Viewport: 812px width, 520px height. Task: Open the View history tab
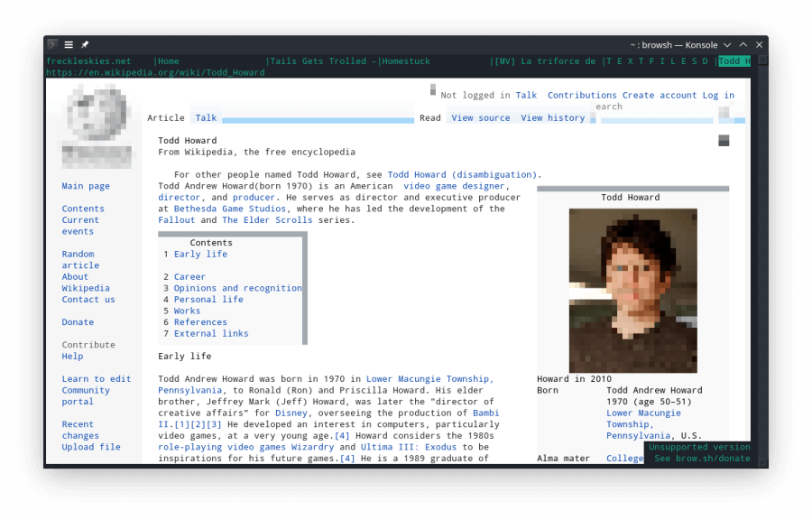(552, 118)
